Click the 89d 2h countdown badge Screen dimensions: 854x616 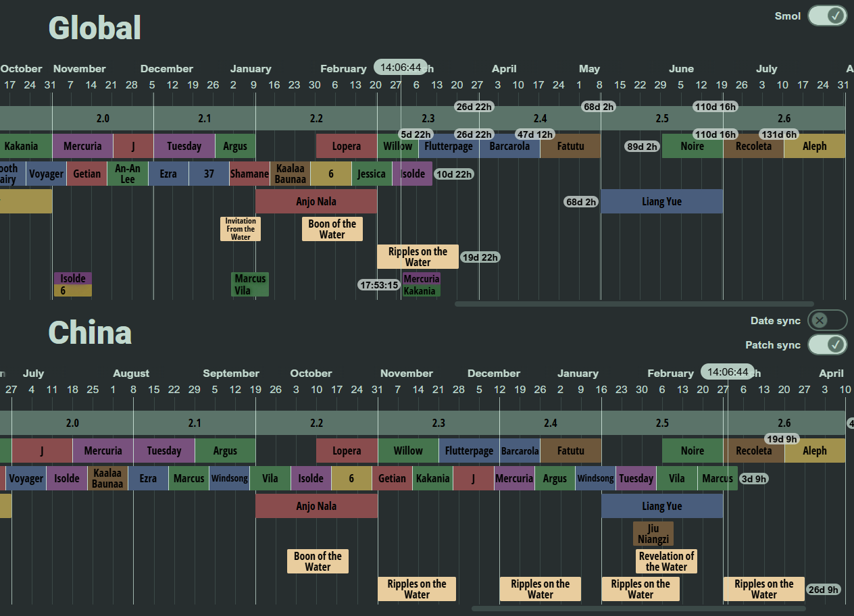[642, 147]
